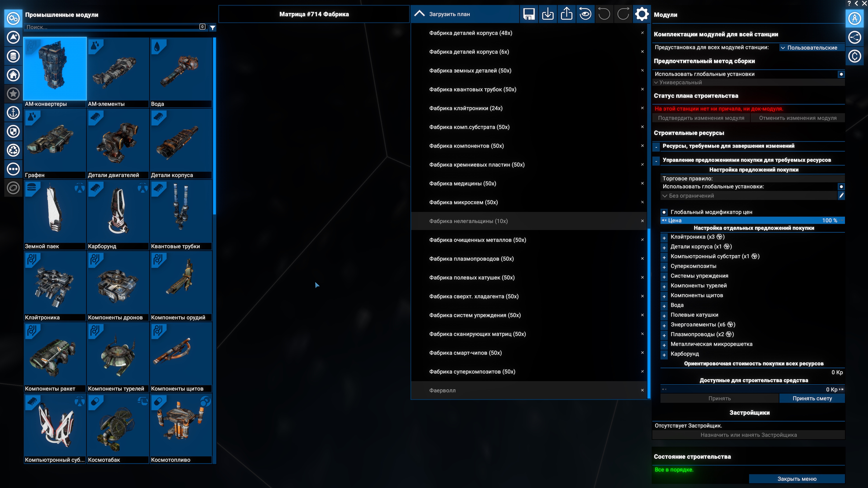Select the habitat home modules sidebar icon
This screenshot has height=488, width=868.
tap(13, 75)
